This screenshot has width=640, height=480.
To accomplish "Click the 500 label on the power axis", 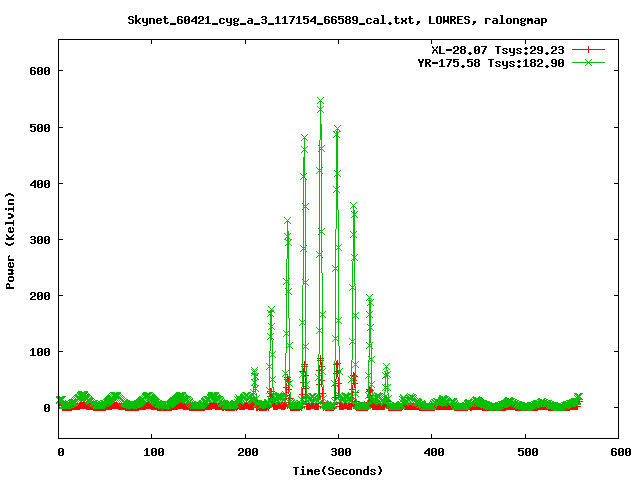I will [40, 128].
